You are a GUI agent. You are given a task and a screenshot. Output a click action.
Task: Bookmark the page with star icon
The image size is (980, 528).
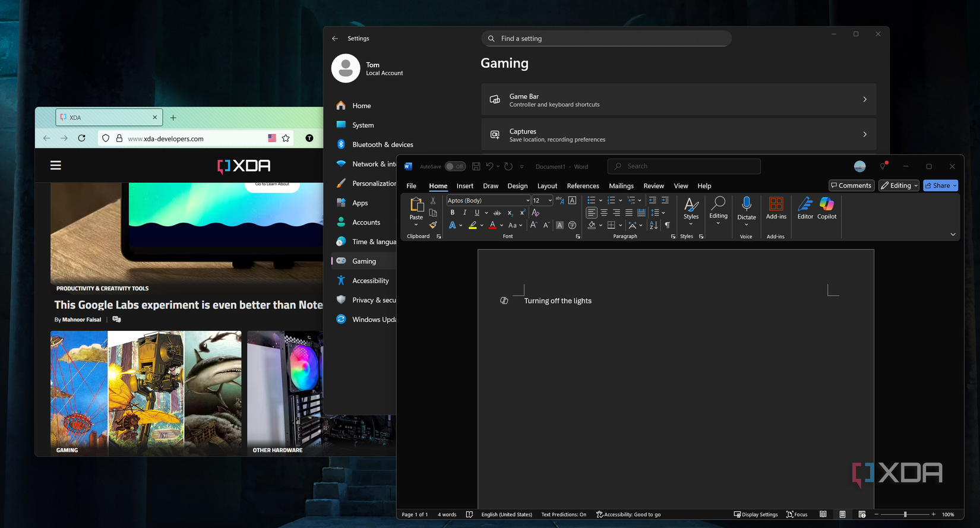(286, 138)
